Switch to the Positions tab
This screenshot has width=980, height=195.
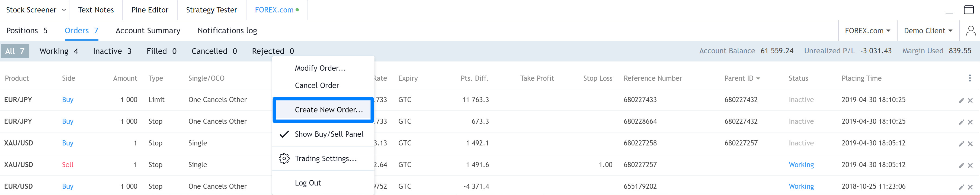(x=27, y=30)
